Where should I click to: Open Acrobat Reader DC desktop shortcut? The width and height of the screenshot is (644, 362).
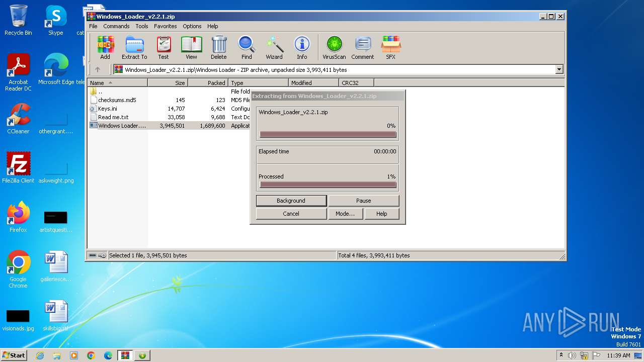18,72
